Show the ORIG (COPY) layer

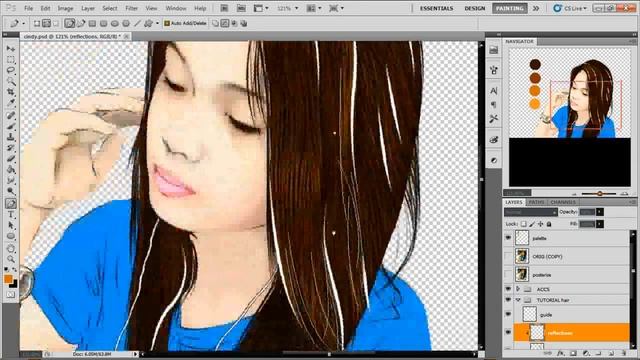click(x=508, y=256)
